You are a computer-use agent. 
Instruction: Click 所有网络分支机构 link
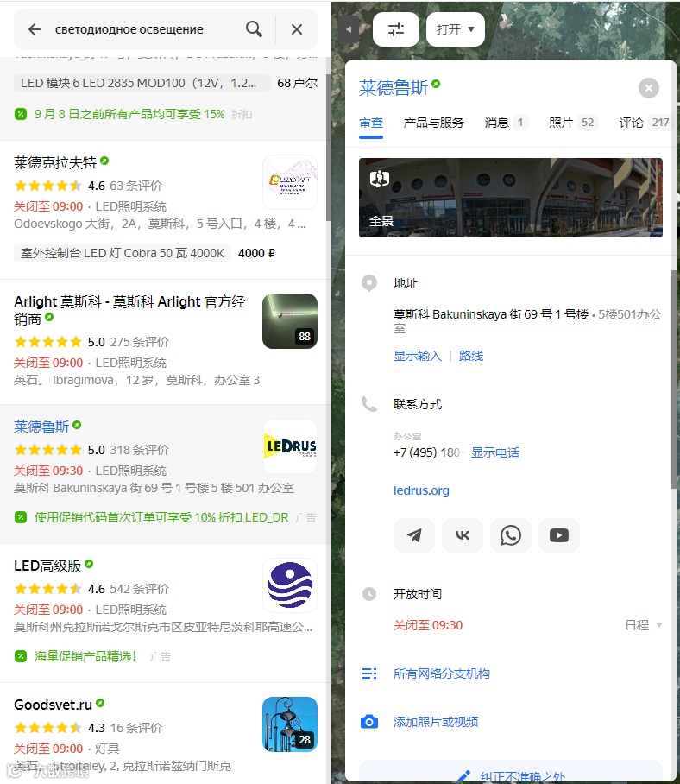pos(441,673)
